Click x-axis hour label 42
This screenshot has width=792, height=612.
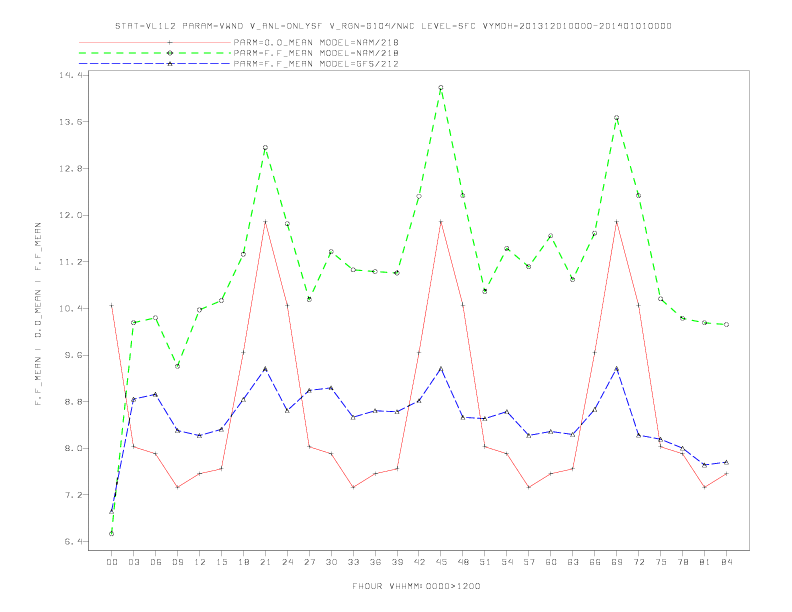419,562
